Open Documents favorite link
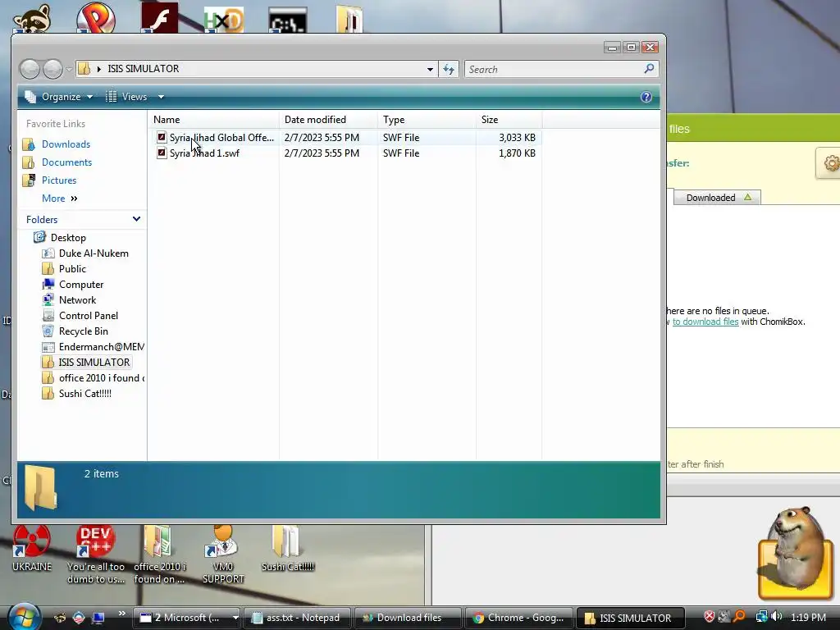The height and width of the screenshot is (630, 840). pyautogui.click(x=57, y=162)
